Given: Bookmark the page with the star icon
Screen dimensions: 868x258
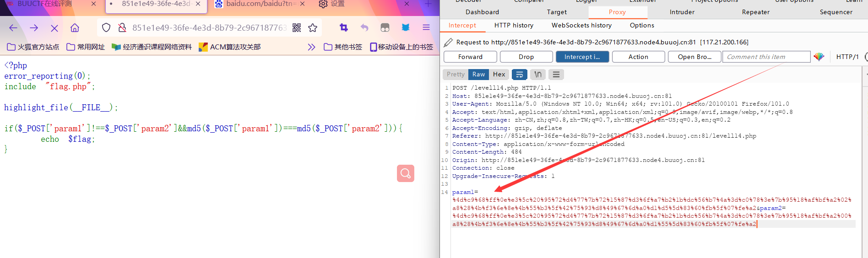Looking at the screenshot, I should click(313, 28).
